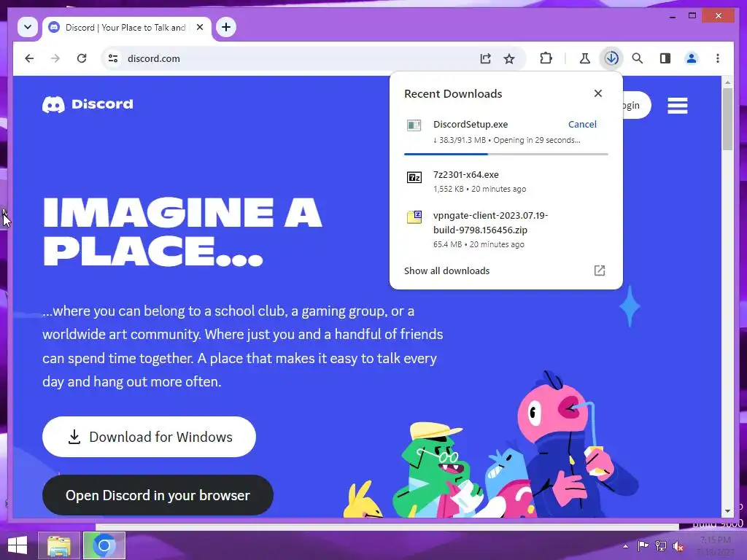The width and height of the screenshot is (747, 560).
Task: Open the tab search dropdown
Action: (x=28, y=27)
